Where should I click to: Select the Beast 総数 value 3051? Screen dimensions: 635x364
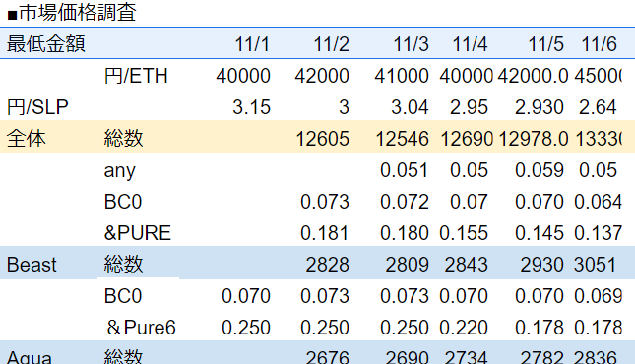[595, 265]
